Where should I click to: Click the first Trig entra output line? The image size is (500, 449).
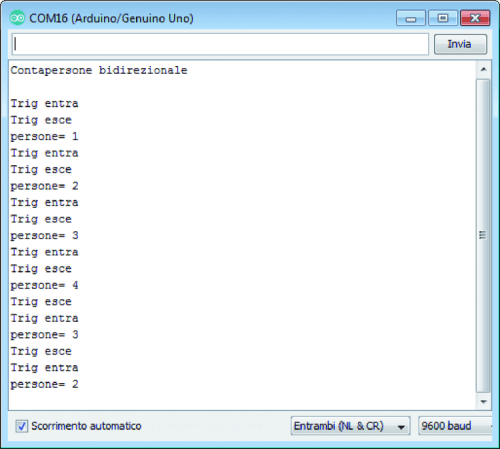coord(44,104)
